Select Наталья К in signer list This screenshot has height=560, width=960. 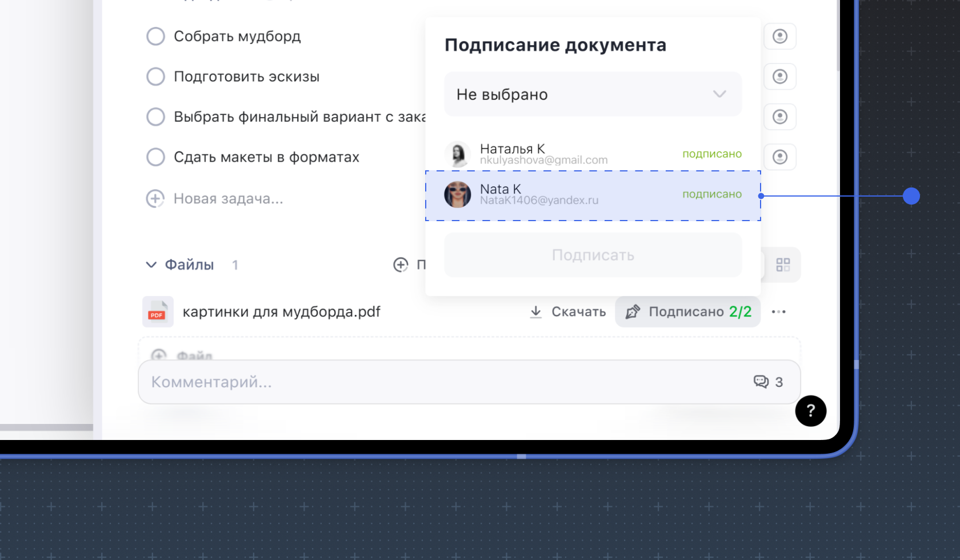[x=593, y=154]
